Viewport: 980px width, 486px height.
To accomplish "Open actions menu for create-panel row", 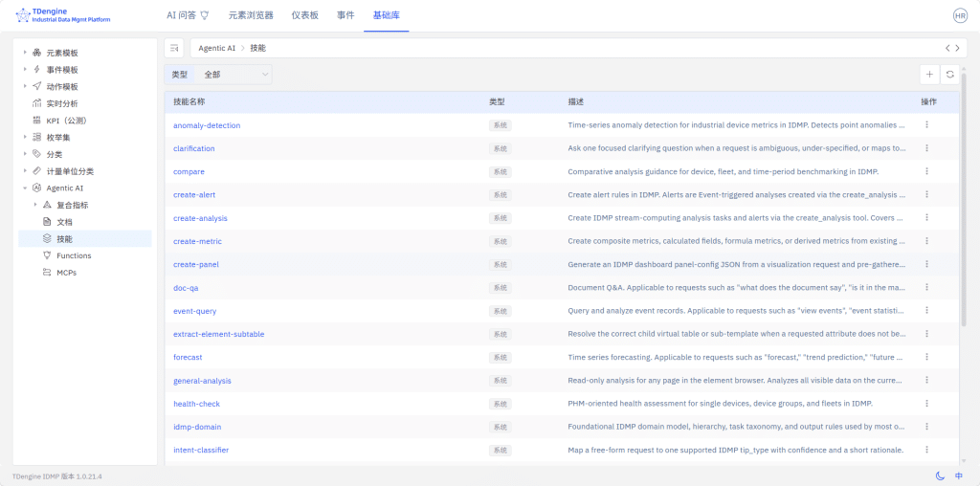I will pos(926,264).
